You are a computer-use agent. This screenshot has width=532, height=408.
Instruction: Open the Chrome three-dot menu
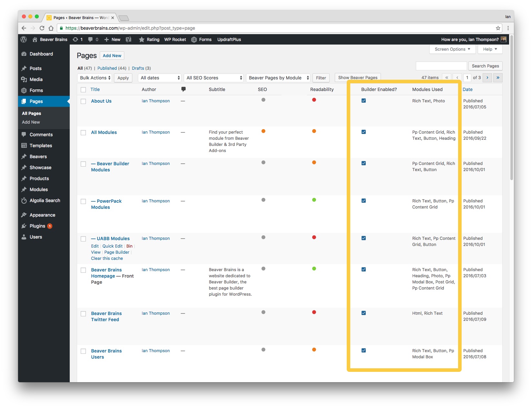tap(508, 28)
